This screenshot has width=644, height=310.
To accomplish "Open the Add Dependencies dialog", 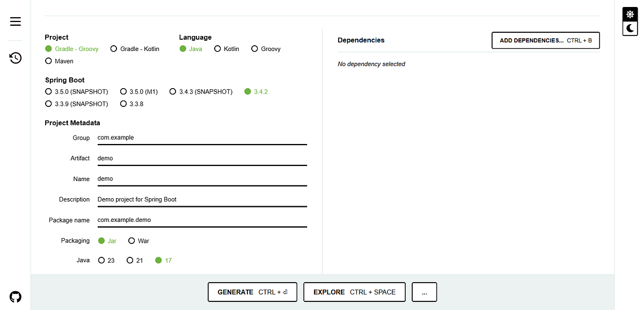I will [545, 40].
